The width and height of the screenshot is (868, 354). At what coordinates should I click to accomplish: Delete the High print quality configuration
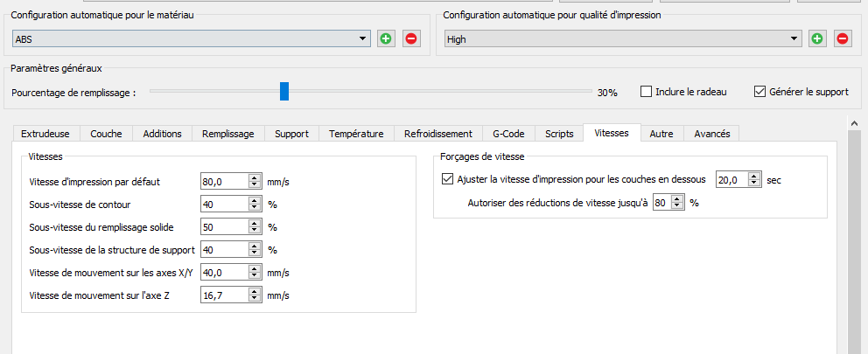tap(843, 38)
